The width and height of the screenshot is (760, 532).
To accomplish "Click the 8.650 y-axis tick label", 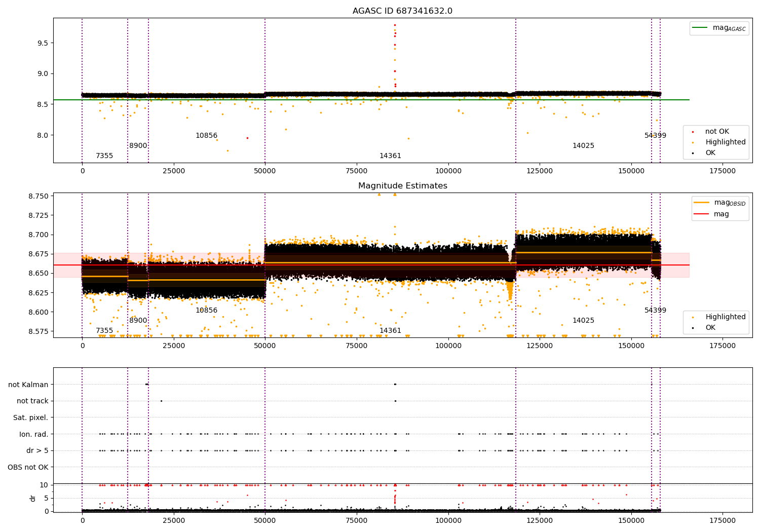I will (39, 273).
